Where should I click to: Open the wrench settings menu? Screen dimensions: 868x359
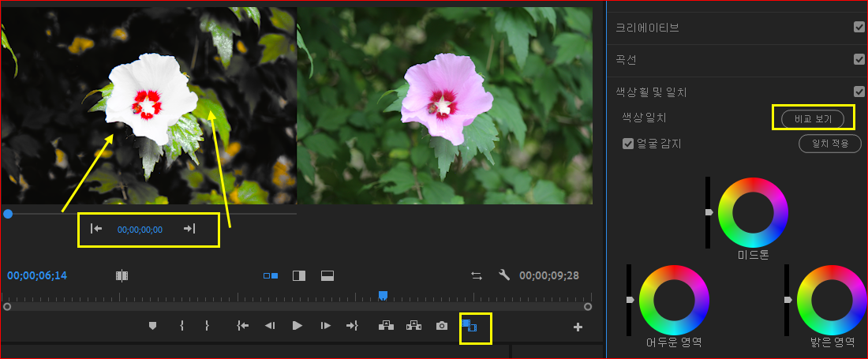[x=503, y=275]
